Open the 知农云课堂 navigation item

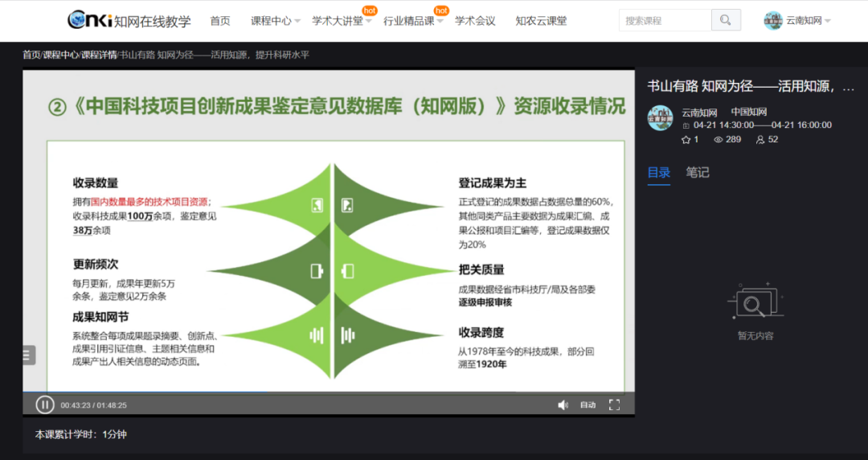pyautogui.click(x=541, y=21)
